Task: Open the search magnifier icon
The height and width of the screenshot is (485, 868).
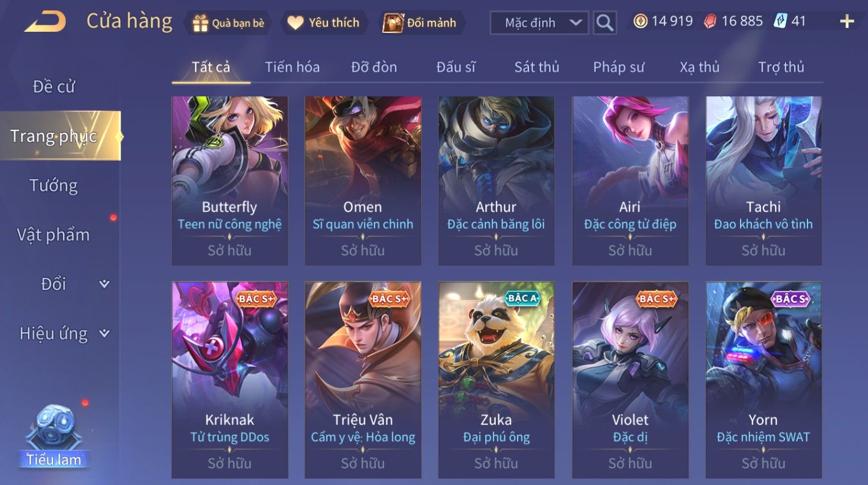Action: click(x=605, y=22)
